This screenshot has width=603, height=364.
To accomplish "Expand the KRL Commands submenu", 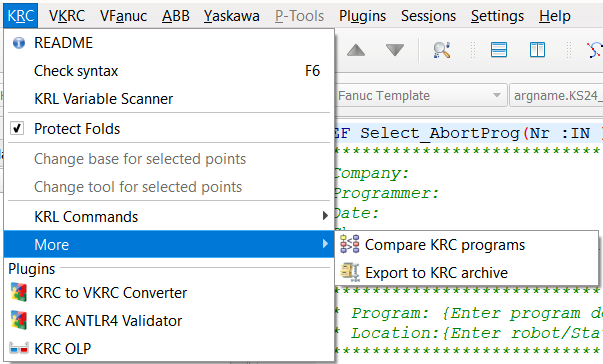I will (169, 216).
